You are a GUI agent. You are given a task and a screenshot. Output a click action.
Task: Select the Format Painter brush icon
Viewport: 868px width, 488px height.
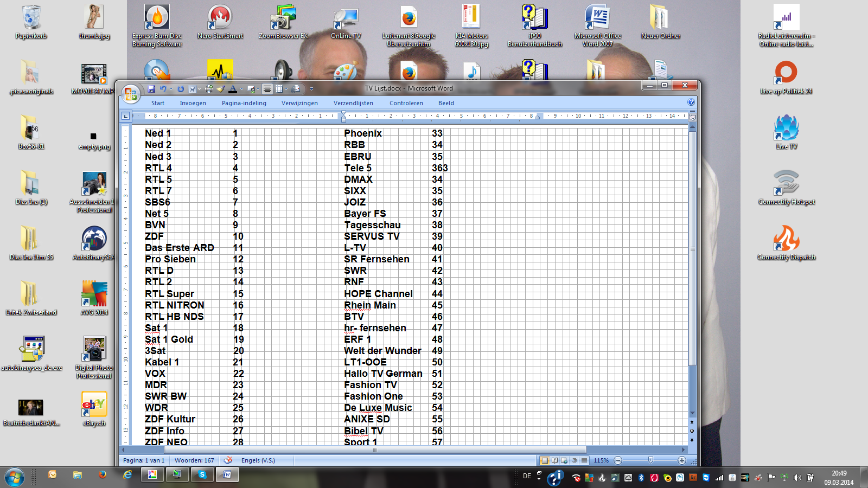(220, 89)
